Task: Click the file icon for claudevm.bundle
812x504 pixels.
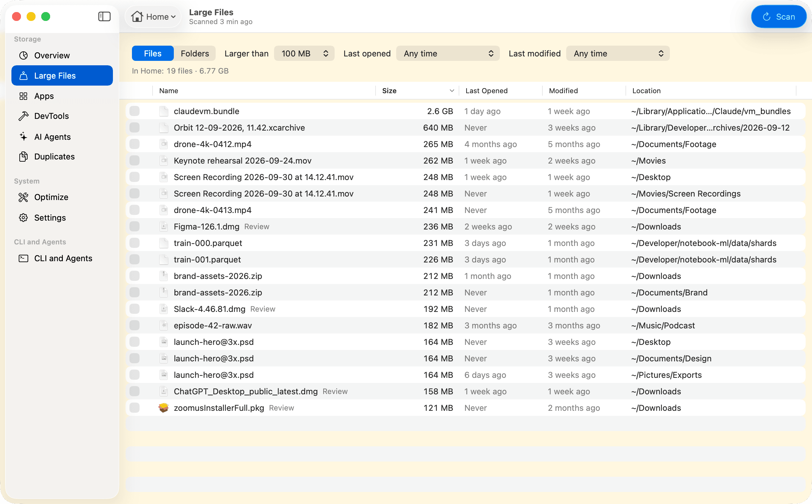Action: 164,111
